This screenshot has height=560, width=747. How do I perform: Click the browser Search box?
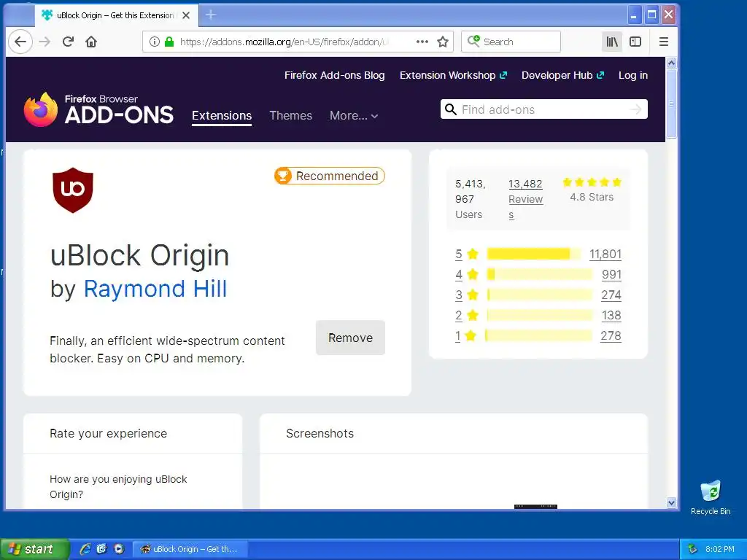click(511, 42)
